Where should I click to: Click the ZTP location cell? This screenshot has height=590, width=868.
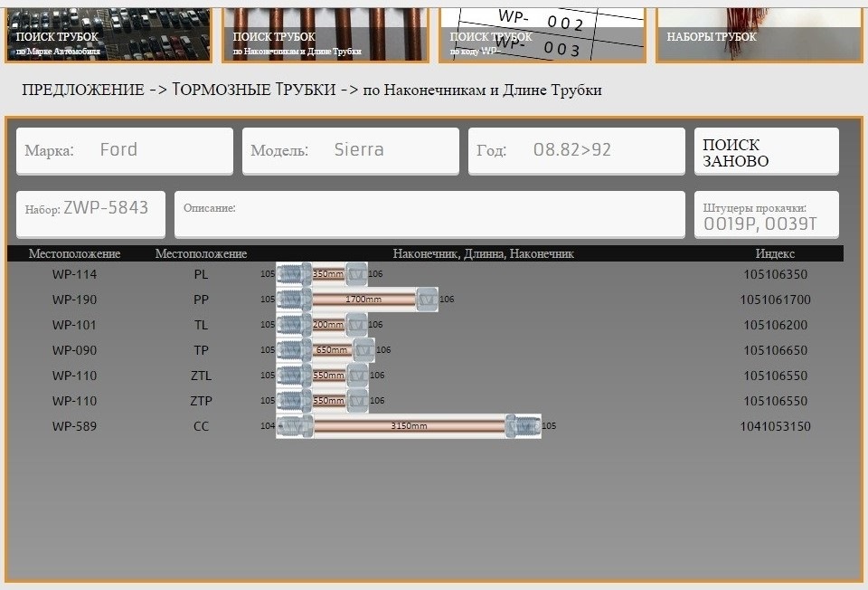pyautogui.click(x=201, y=401)
